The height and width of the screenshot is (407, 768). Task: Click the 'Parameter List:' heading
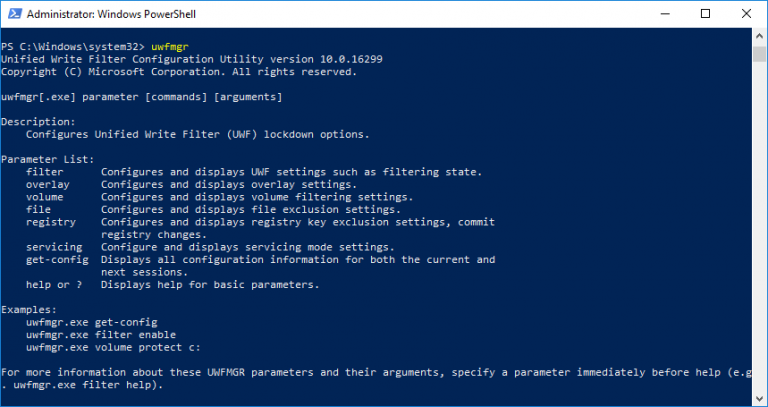pos(48,159)
